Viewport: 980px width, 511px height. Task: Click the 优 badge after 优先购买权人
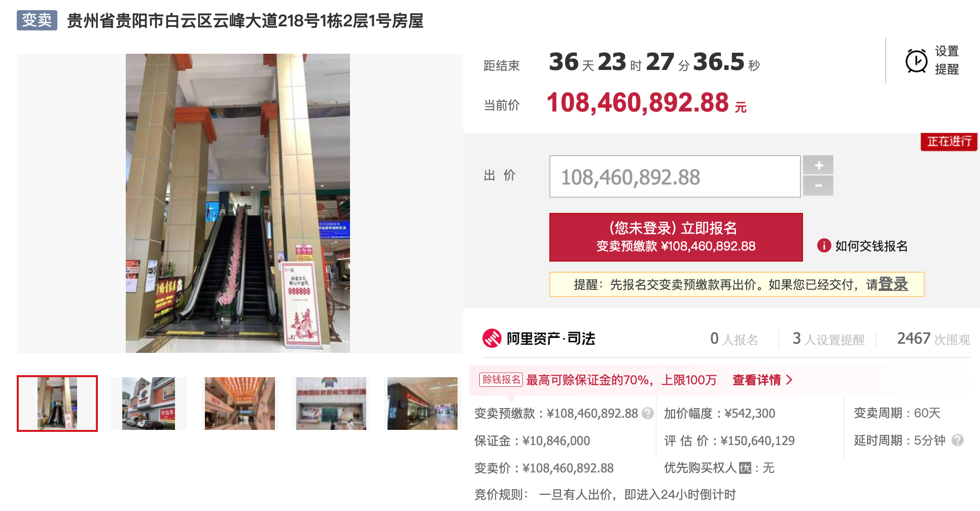click(x=745, y=468)
